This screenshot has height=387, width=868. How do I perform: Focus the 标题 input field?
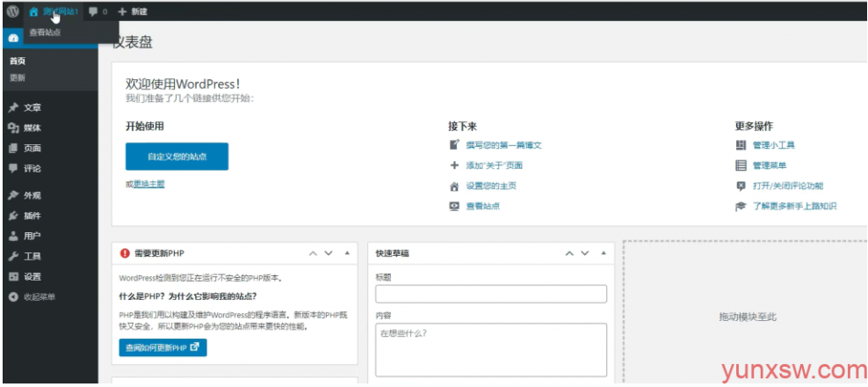(491, 294)
